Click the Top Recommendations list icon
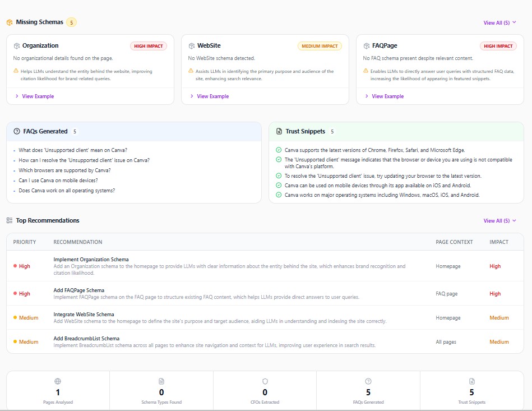Screen dimensions: 532x411 pyautogui.click(x=10, y=220)
